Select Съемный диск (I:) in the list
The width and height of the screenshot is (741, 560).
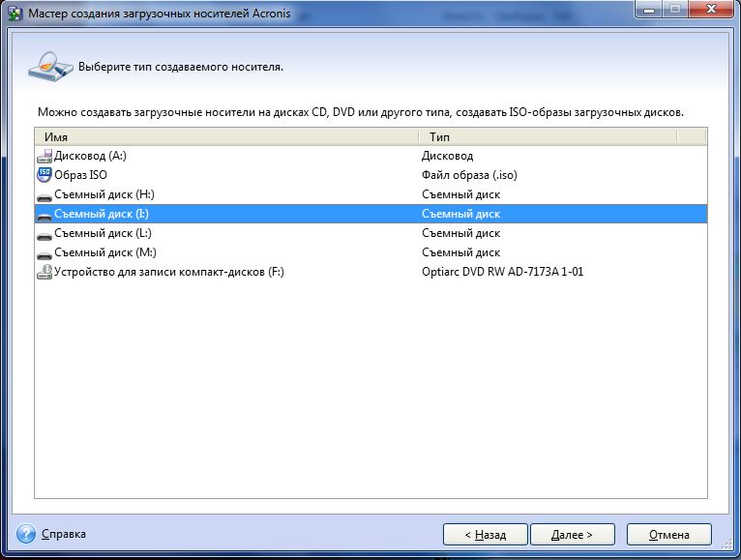tap(370, 214)
